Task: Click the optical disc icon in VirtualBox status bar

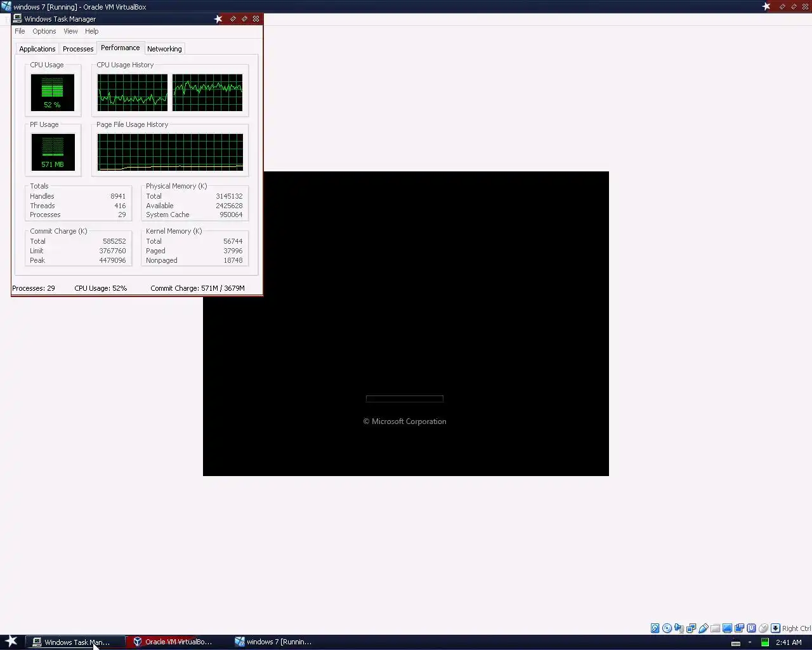Action: coord(667,628)
